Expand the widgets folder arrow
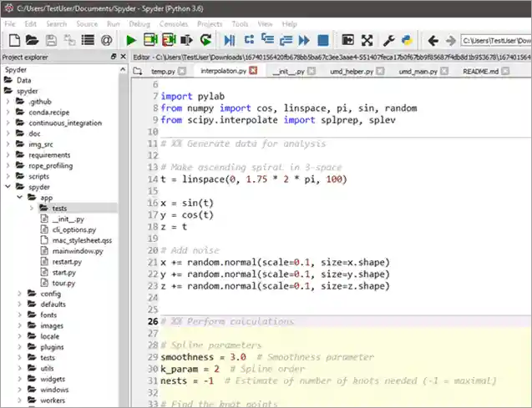The image size is (532, 408). point(21,378)
